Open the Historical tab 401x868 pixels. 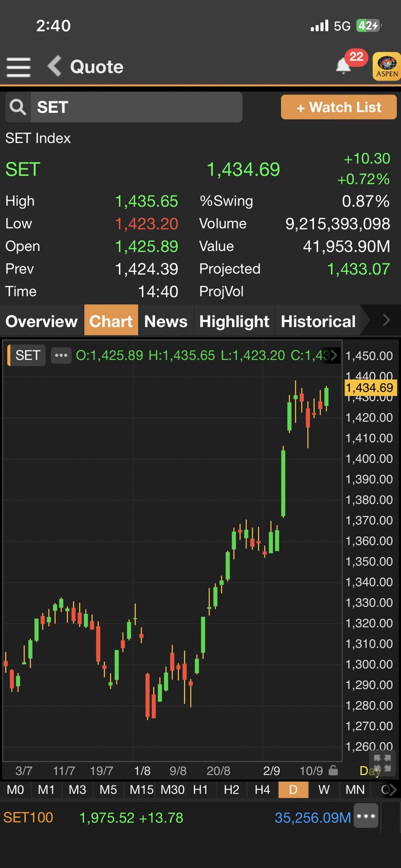click(318, 321)
